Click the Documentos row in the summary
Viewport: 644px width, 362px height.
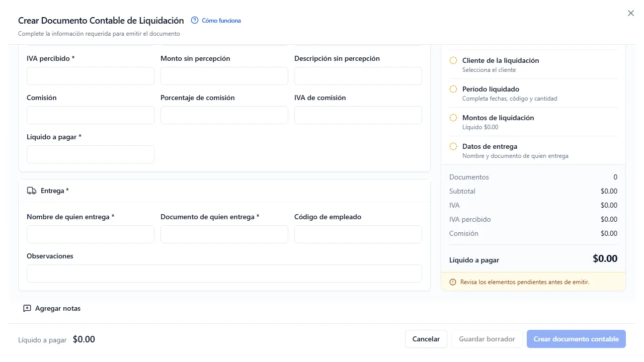tap(533, 177)
